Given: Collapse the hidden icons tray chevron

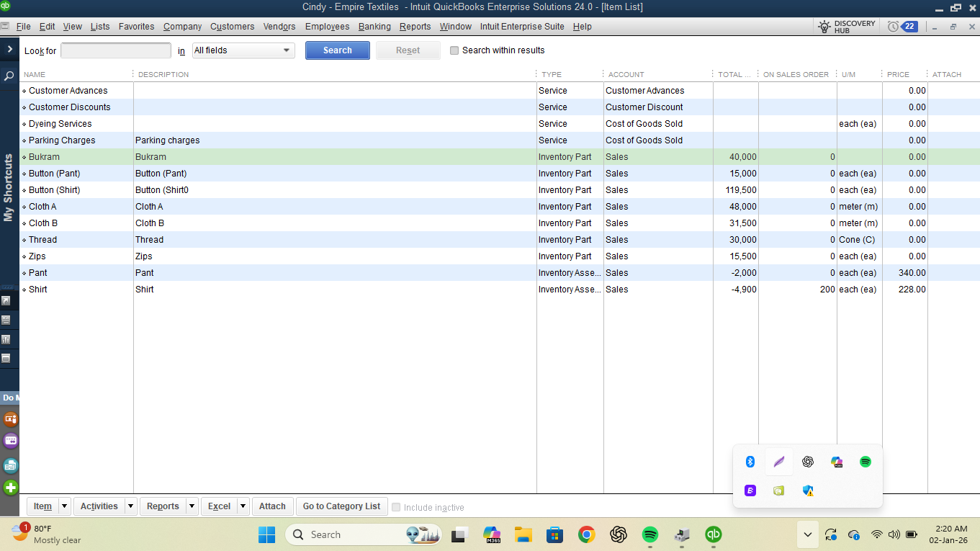Looking at the screenshot, I should coord(807,534).
